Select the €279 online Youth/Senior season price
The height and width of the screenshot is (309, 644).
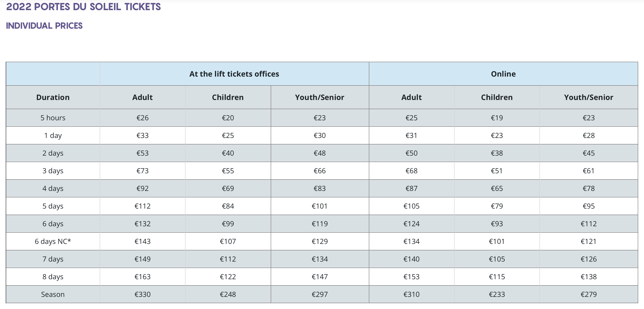tap(588, 294)
